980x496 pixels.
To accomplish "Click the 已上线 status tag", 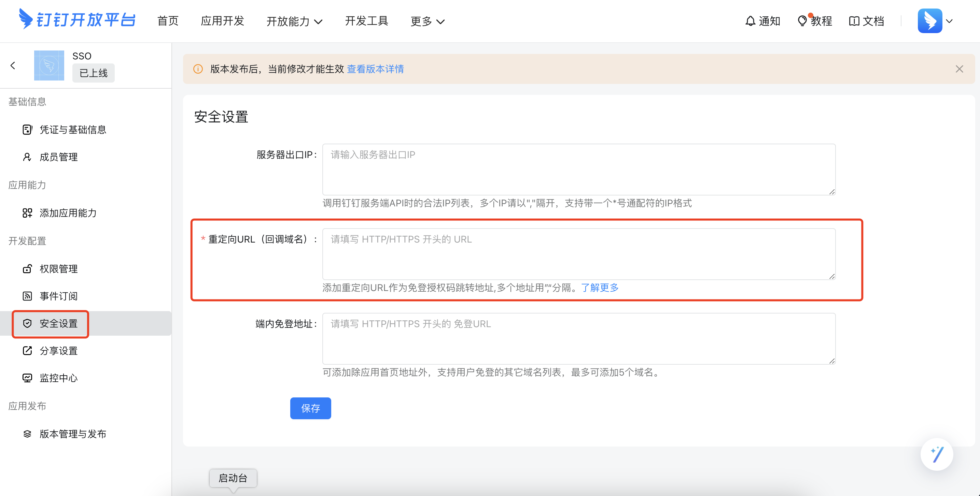I will pyautogui.click(x=94, y=73).
